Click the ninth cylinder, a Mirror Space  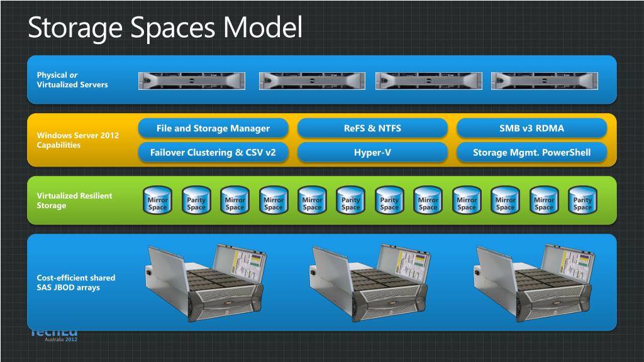point(467,200)
